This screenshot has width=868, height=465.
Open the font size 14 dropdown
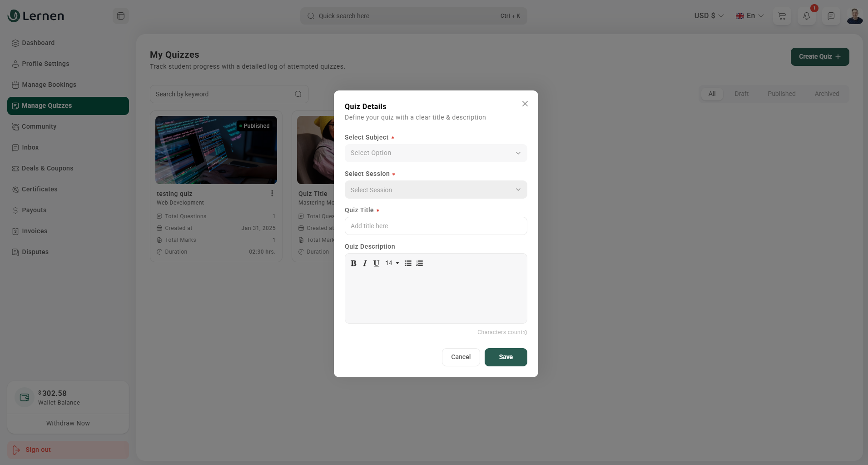coord(392,263)
